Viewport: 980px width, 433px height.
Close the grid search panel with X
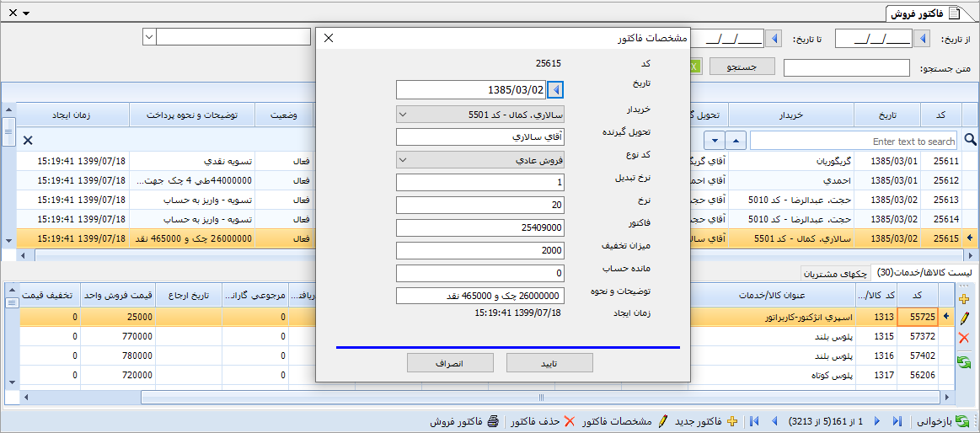[x=28, y=140]
